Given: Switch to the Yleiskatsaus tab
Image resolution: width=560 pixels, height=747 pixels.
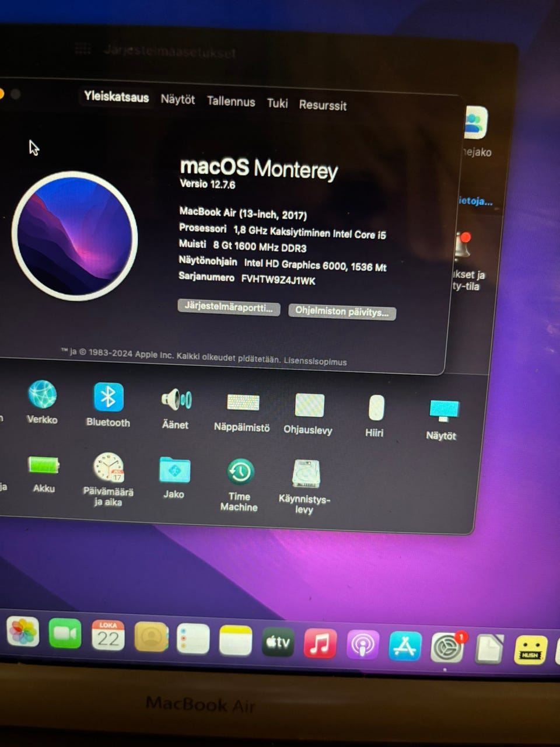Looking at the screenshot, I should [x=116, y=97].
